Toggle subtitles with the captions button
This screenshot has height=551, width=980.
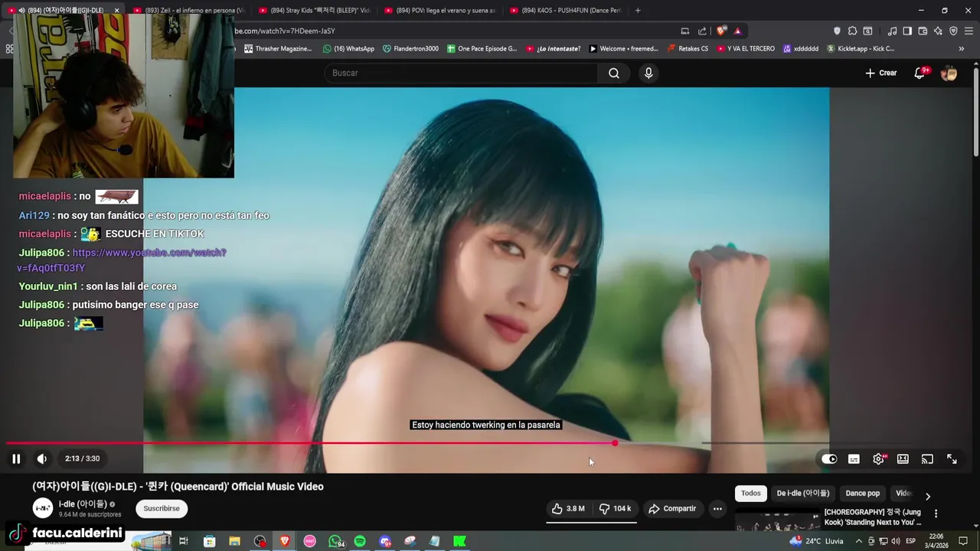click(x=854, y=459)
